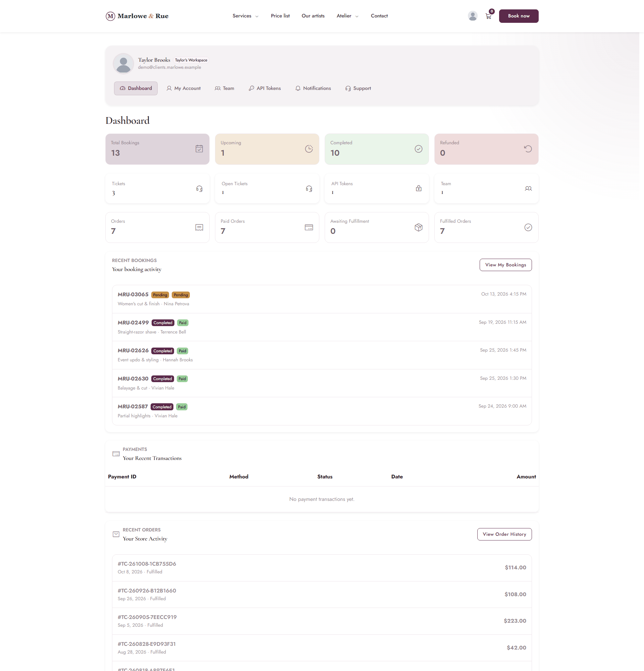Click the lock icon in API Tokens card
Image resolution: width=644 pixels, height=671 pixels.
419,188
